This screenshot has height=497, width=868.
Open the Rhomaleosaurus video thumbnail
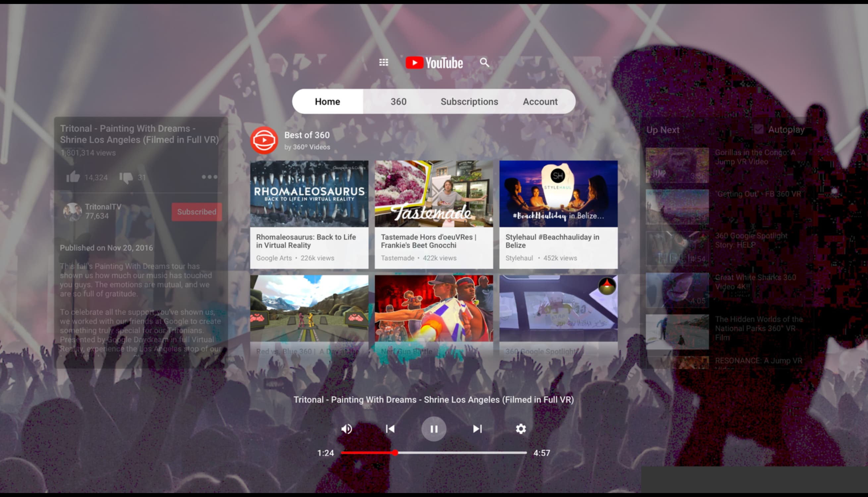point(309,193)
